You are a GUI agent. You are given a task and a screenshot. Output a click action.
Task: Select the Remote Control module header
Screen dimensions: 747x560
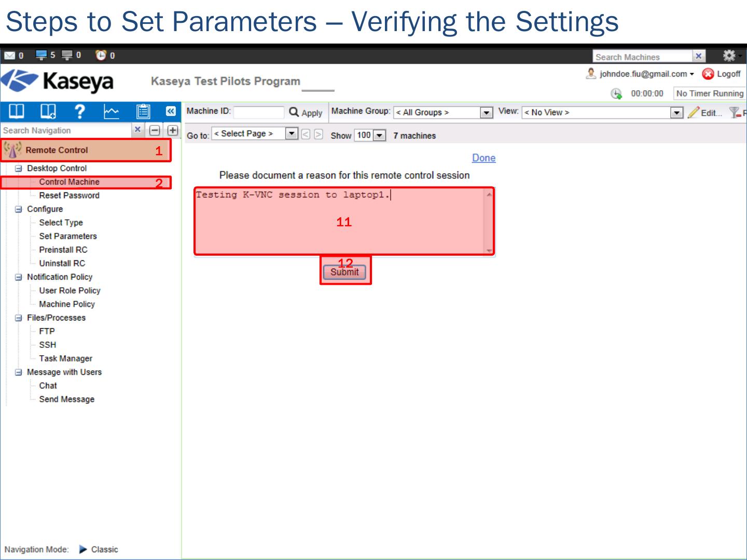86,150
